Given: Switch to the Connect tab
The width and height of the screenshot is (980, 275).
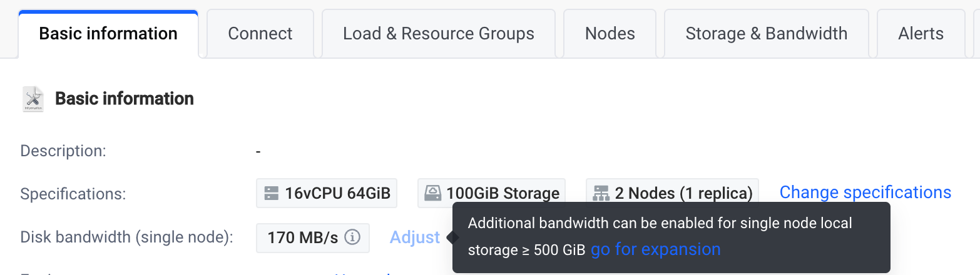Looking at the screenshot, I should [260, 33].
